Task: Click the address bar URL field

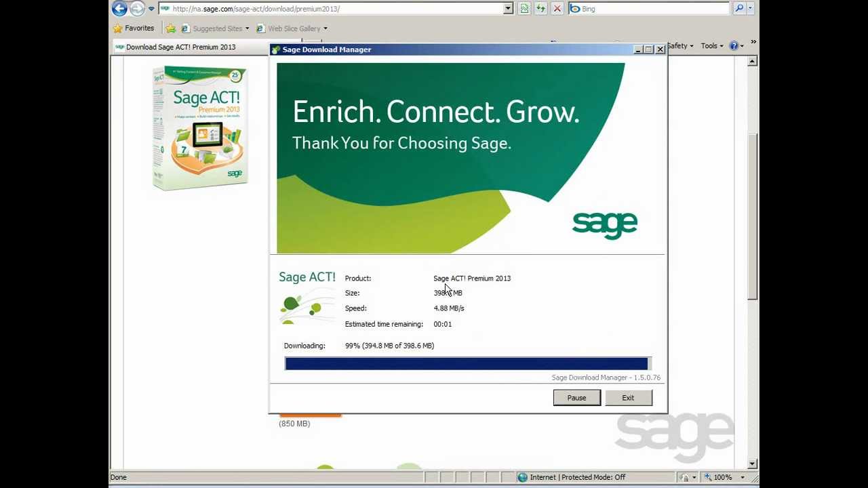Action: click(332, 9)
